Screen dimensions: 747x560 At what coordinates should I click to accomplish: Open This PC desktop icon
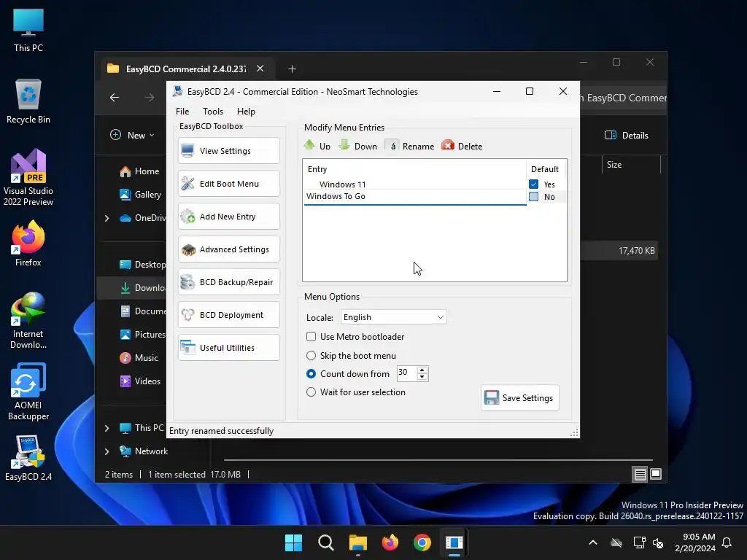(x=28, y=30)
